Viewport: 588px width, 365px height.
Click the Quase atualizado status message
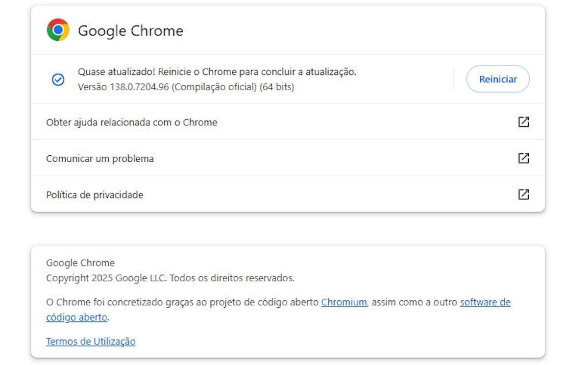coord(217,72)
